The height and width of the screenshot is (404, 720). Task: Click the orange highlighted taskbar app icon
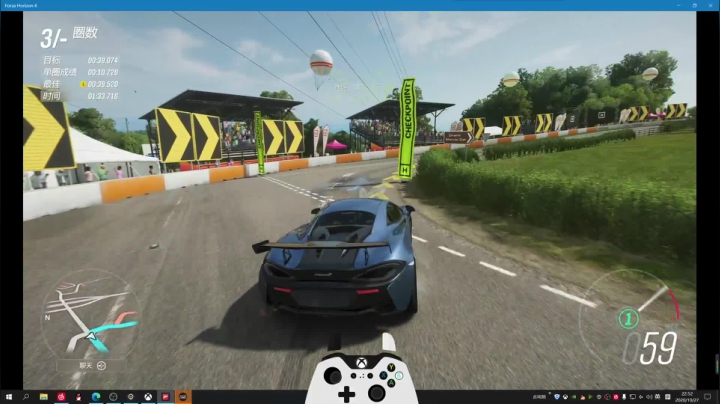183,397
